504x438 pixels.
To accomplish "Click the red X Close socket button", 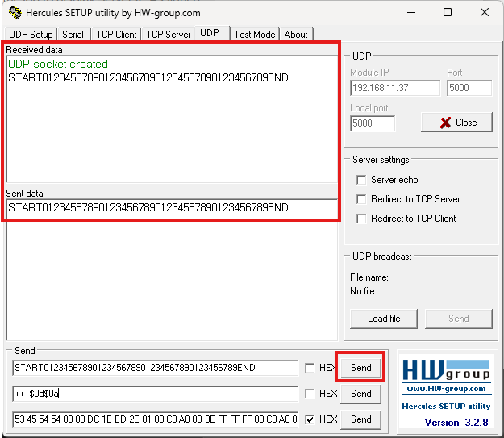I will pyautogui.click(x=456, y=123).
